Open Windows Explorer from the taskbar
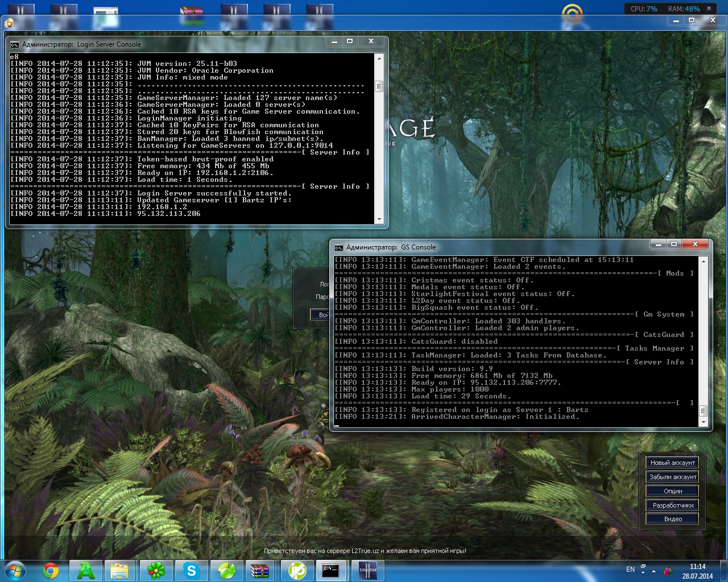Viewport: 728px width, 582px height. click(120, 570)
